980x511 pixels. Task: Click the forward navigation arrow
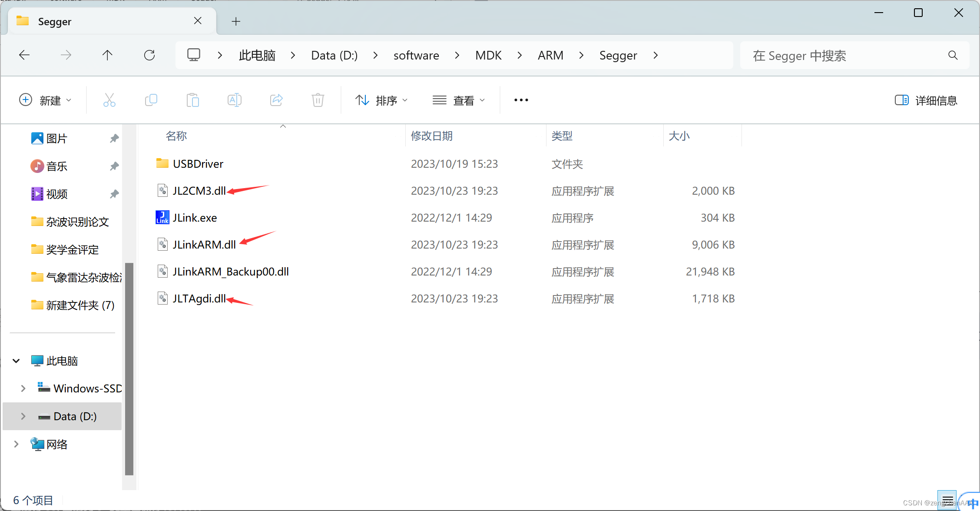coord(66,55)
